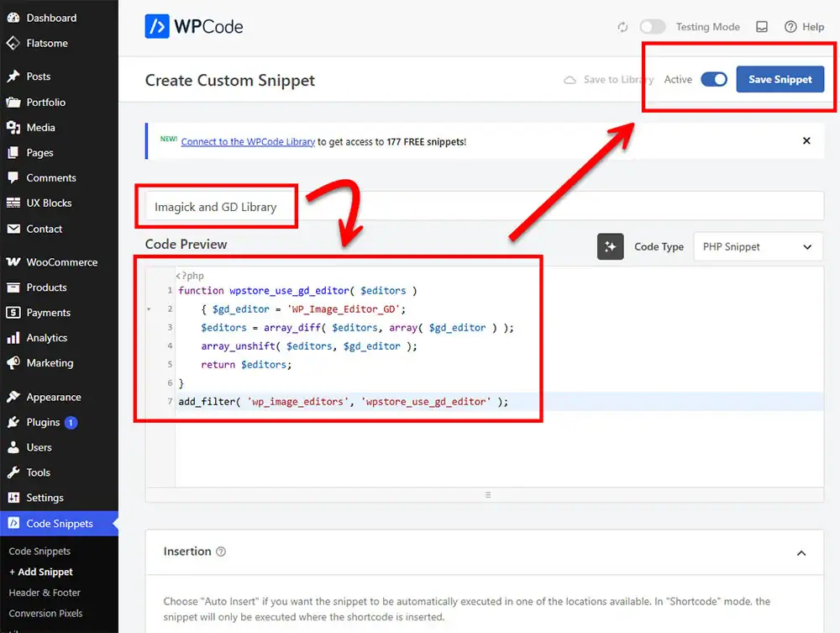Click the Insertion help question icon
This screenshot has width=840, height=633.
(221, 551)
